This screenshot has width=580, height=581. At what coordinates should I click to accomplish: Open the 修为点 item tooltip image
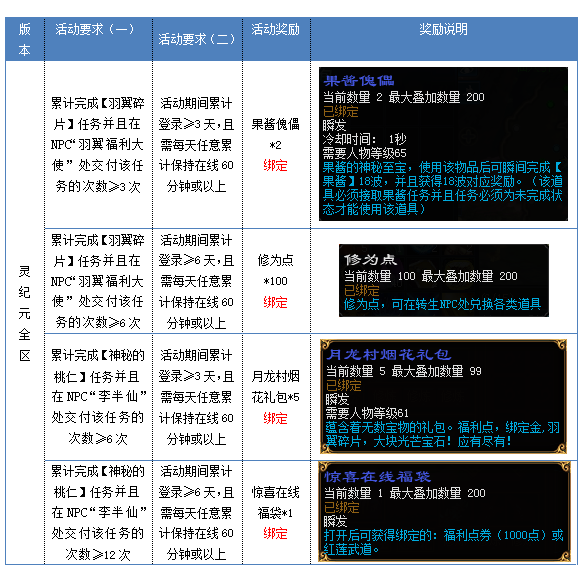point(444,280)
